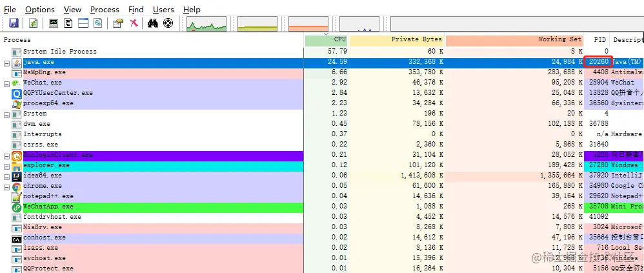Click the blue I/O activity graph
The image size is (644, 273).
point(359,24)
